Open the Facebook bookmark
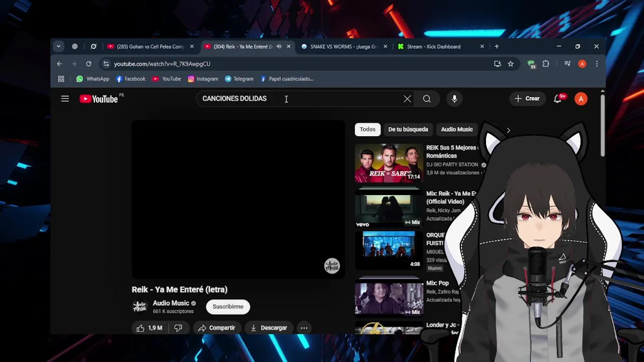 pos(130,79)
